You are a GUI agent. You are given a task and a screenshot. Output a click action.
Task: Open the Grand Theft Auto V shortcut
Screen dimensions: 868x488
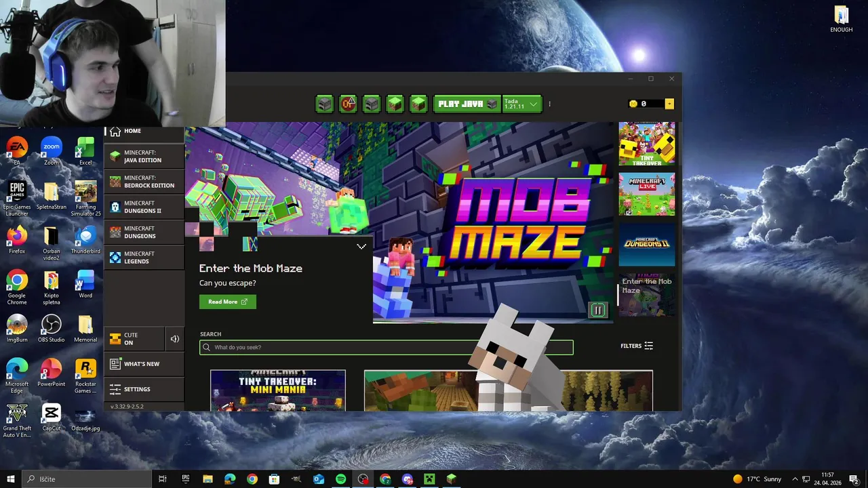(x=17, y=420)
